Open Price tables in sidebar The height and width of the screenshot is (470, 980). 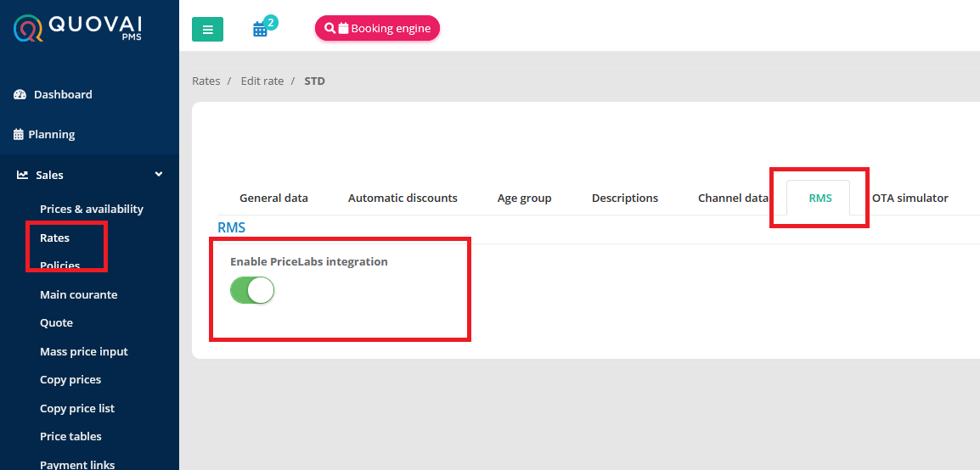(70, 436)
